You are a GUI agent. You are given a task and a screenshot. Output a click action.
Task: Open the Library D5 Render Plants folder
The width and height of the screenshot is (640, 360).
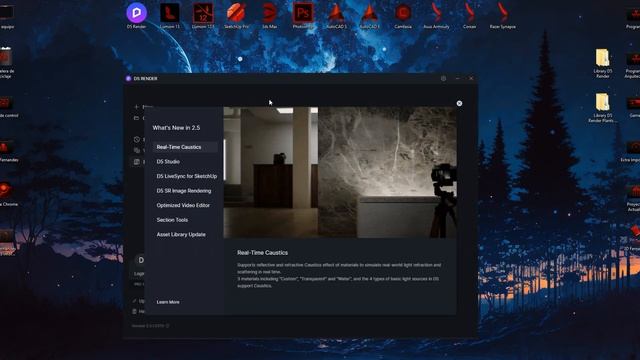(x=603, y=108)
